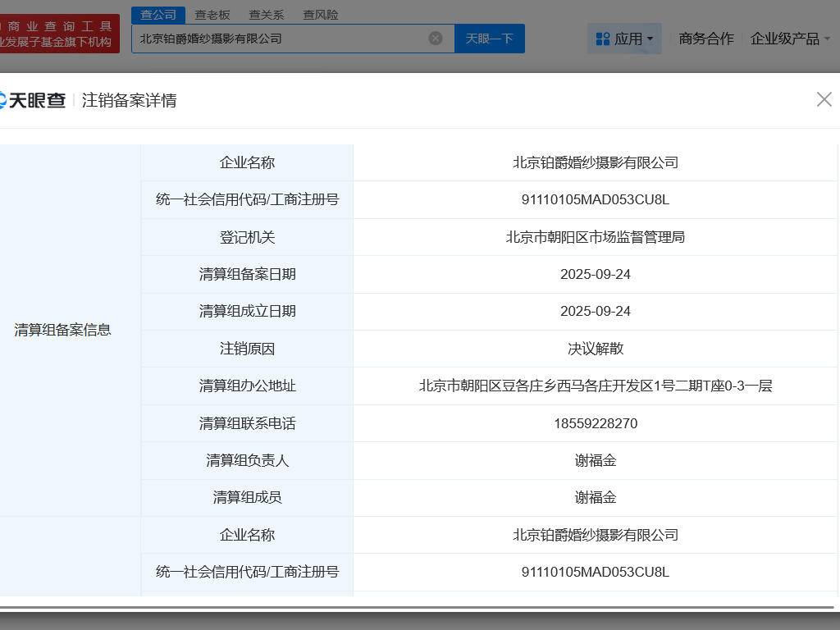840x630 pixels.
Task: Click 谢福金 in the 清算组负责人 row
Action: pyautogui.click(x=596, y=460)
